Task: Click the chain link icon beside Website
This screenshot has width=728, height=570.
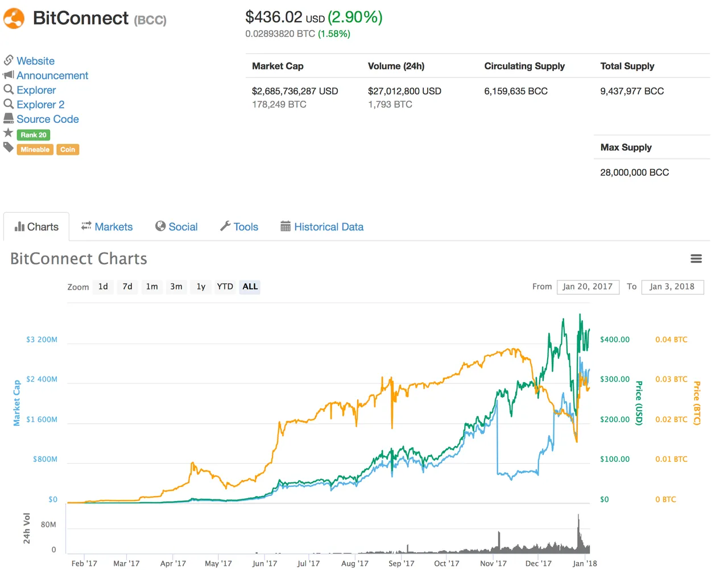Action: 9,60
